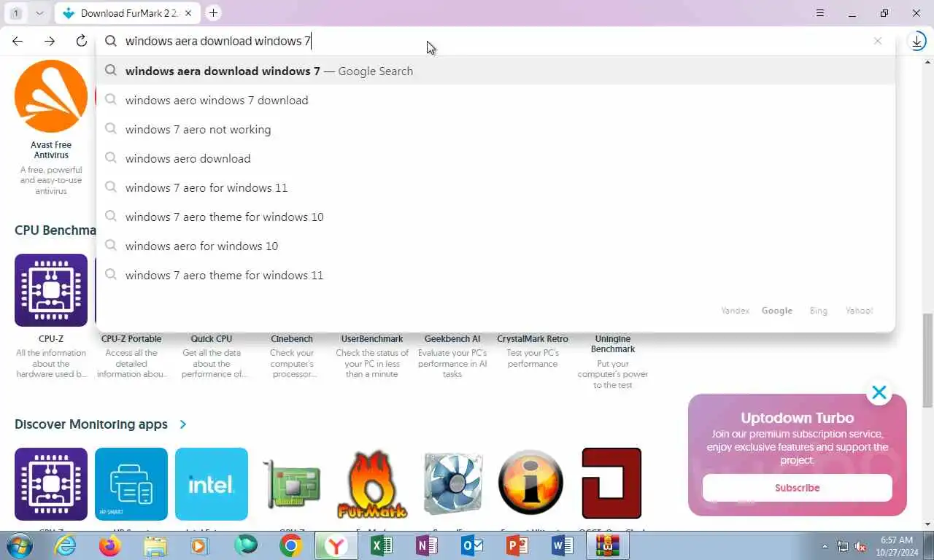
Task: Choose suggestion windows aero for windows 10
Action: (495, 246)
